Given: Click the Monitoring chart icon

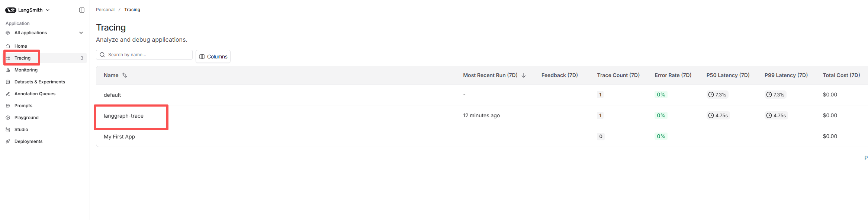Looking at the screenshot, I should tap(8, 70).
